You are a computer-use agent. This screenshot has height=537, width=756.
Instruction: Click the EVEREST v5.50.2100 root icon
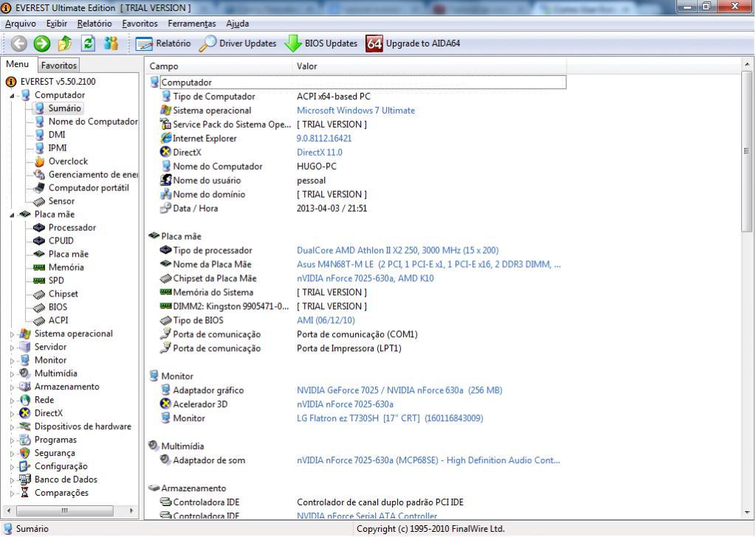(x=11, y=82)
